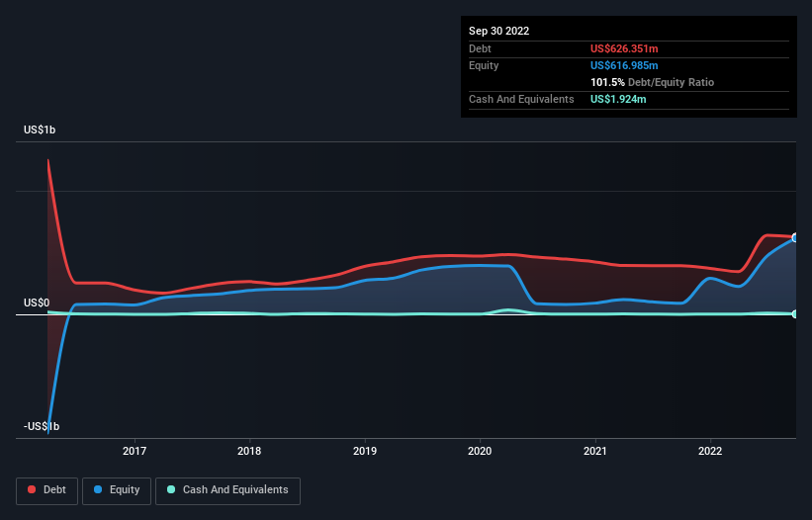Click Cash And Equivalents label in tooltip
Screen dimensions: 812x520
point(521,99)
